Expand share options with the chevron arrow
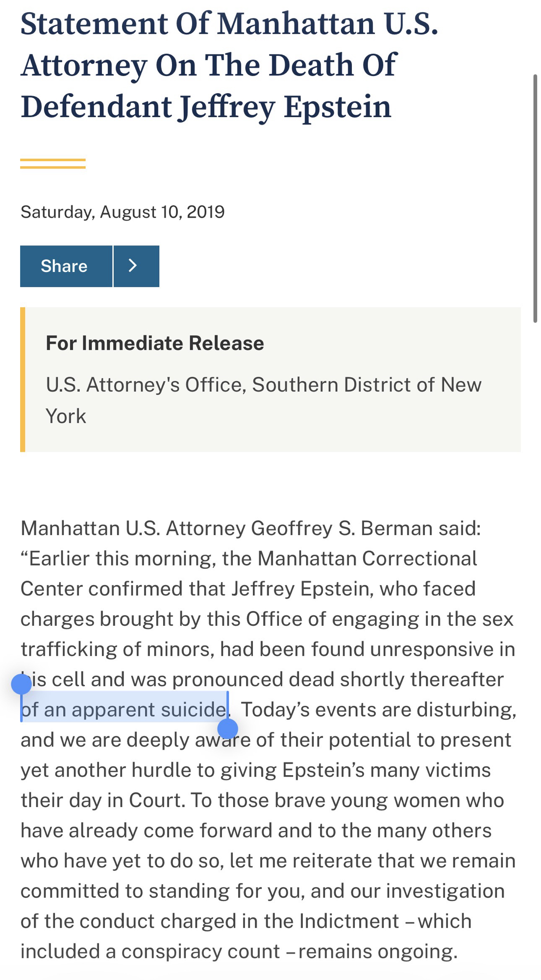Viewport: 541px width, 980px height. click(136, 266)
